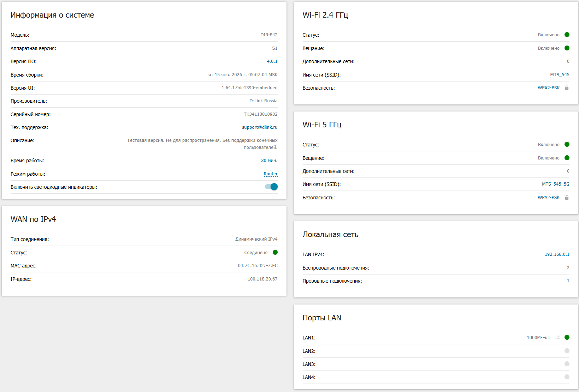Click the Wi-Fi 2.4 GHz status green indicator
Image resolution: width=579 pixels, height=392 pixels.
[x=567, y=35]
